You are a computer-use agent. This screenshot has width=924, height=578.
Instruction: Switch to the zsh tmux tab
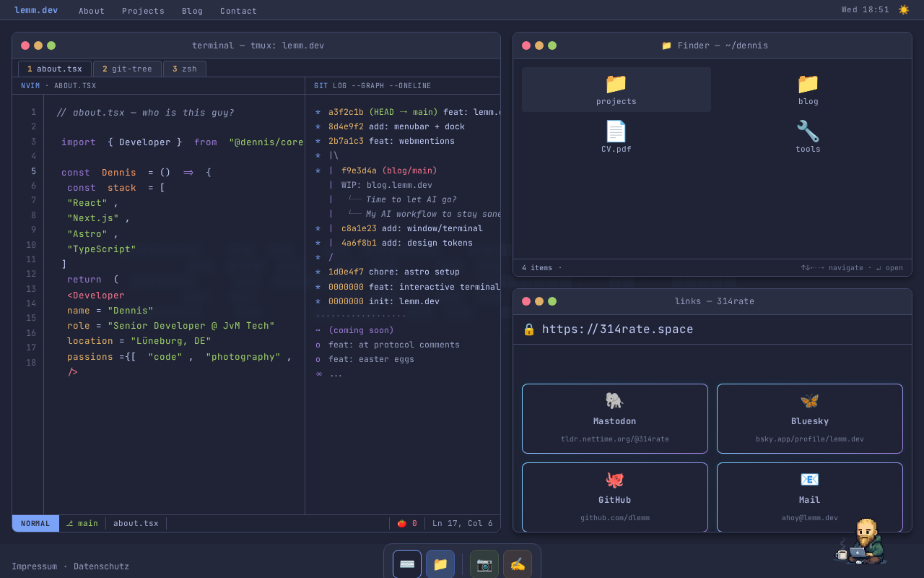[x=185, y=69]
